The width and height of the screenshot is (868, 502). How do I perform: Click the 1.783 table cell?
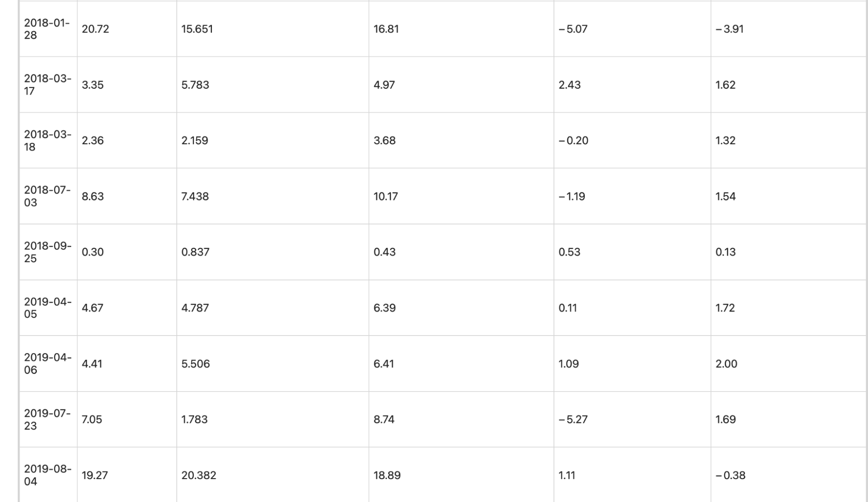click(273, 419)
